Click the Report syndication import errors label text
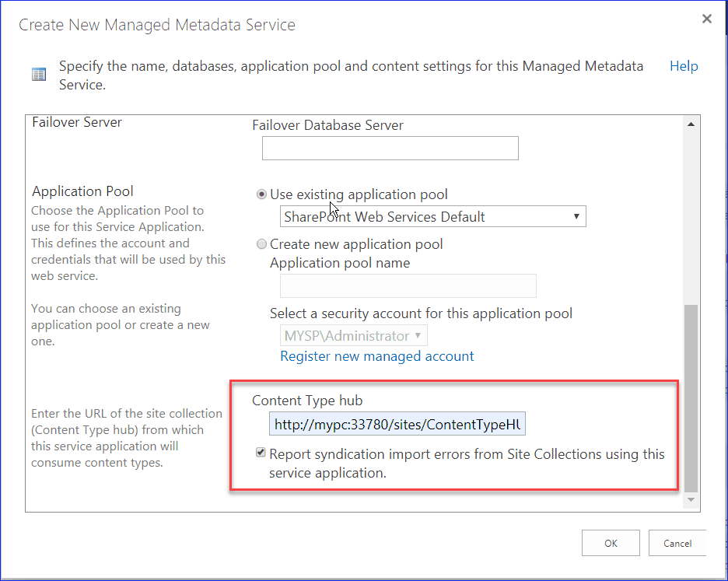The height and width of the screenshot is (581, 728). [x=467, y=463]
